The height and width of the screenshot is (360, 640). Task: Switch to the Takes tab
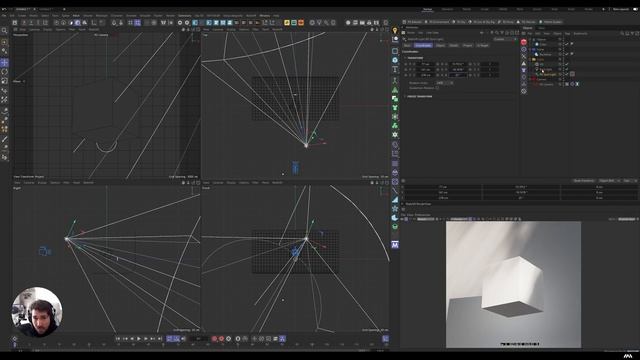[541, 28]
